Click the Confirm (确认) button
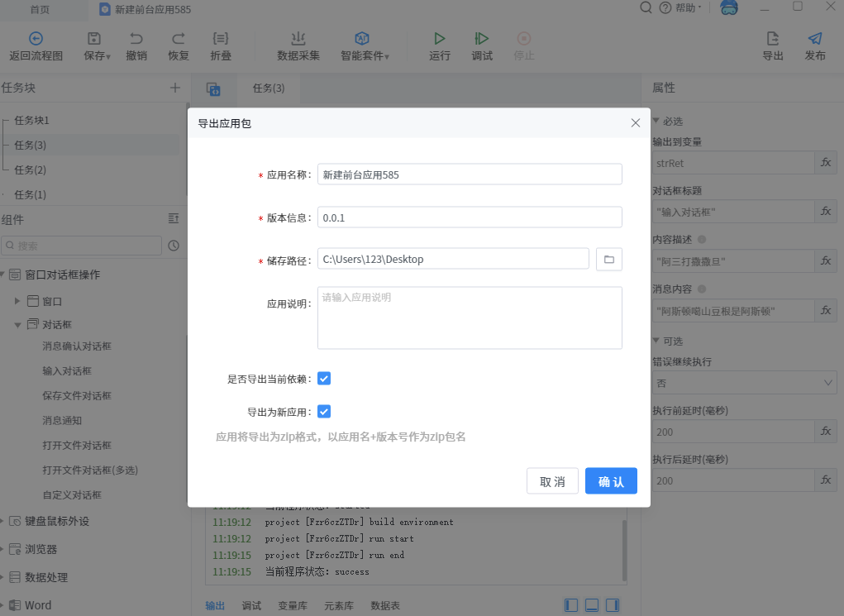Screen dimensions: 844x616 tap(611, 481)
